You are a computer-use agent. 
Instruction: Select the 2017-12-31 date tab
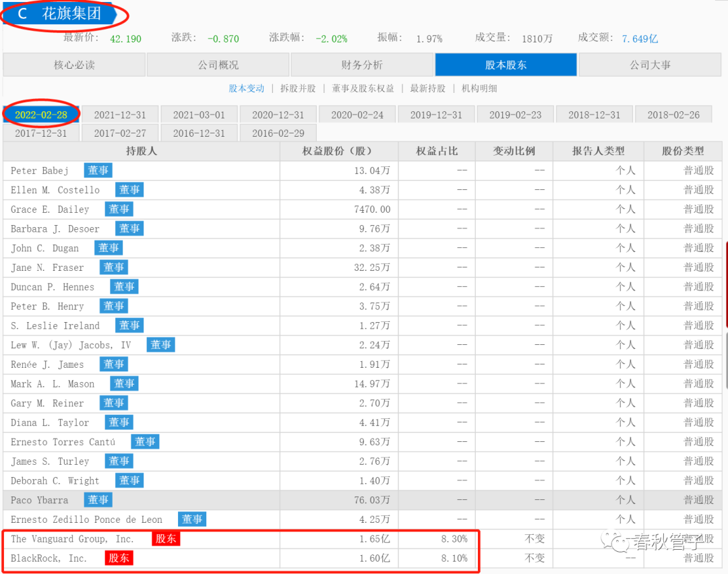coord(41,133)
